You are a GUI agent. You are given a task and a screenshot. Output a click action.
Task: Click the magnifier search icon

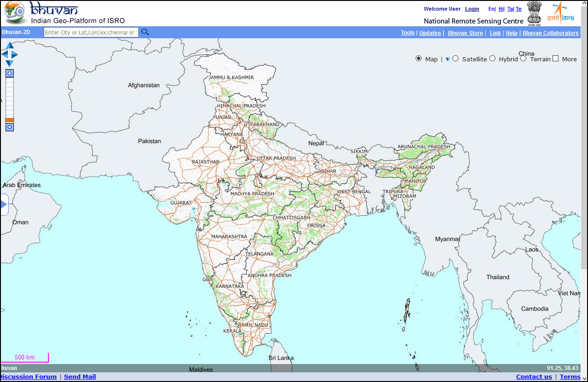(x=145, y=32)
